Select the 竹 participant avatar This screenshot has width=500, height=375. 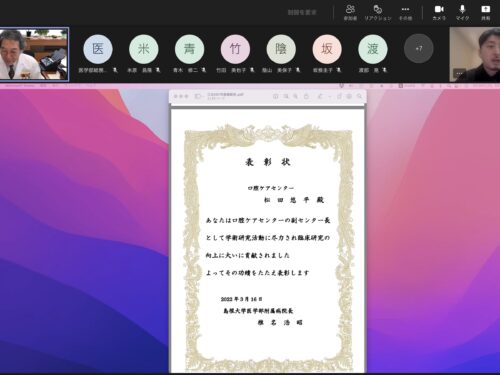[235, 49]
